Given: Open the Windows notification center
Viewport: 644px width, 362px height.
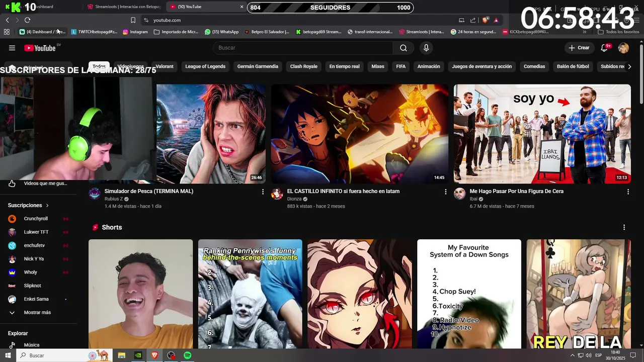Looking at the screenshot, I should [633, 355].
